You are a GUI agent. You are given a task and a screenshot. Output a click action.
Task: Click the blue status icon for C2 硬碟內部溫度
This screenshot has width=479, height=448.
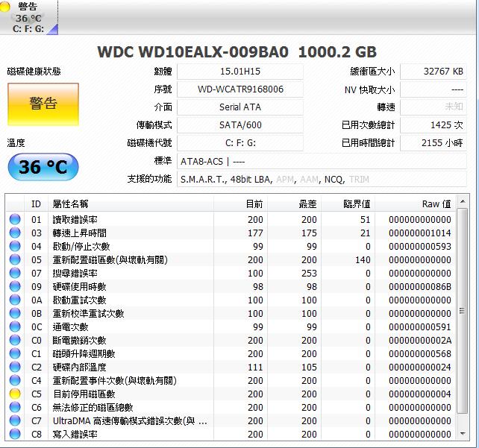click(15, 367)
